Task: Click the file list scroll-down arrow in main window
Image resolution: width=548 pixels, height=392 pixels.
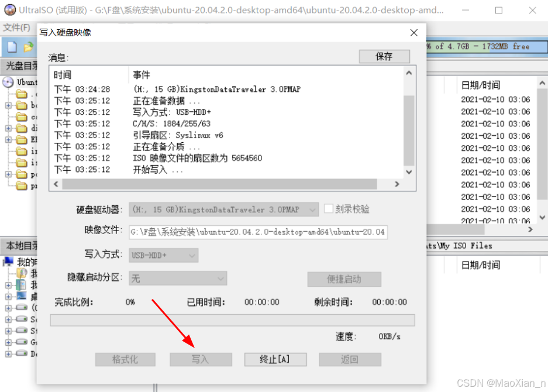Action: pyautogui.click(x=542, y=218)
